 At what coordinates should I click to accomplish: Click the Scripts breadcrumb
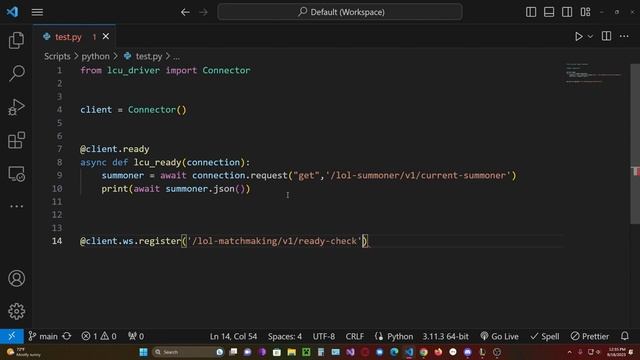tap(57, 56)
